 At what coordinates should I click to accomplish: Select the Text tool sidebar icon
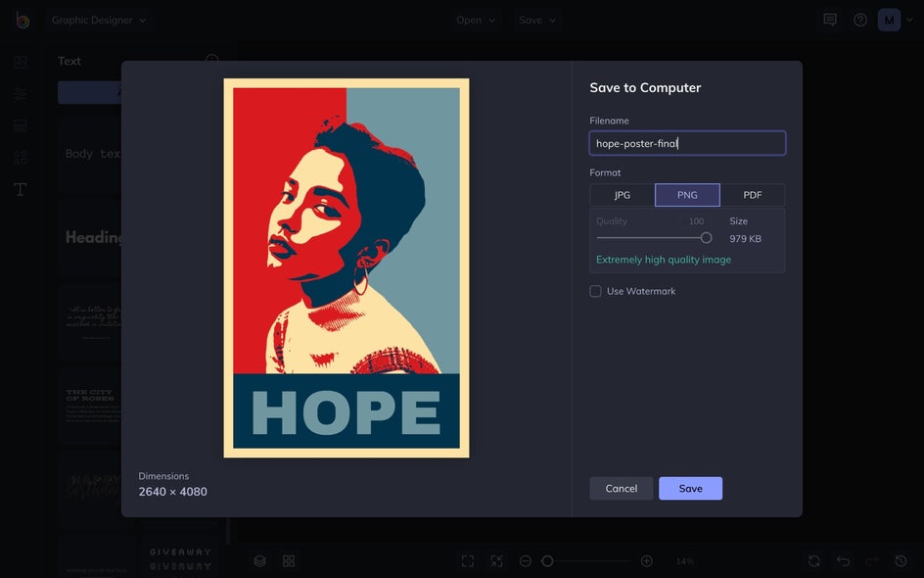click(20, 189)
